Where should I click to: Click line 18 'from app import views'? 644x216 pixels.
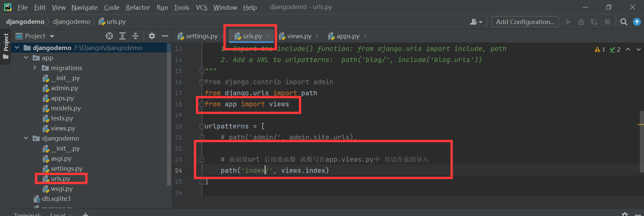click(247, 104)
